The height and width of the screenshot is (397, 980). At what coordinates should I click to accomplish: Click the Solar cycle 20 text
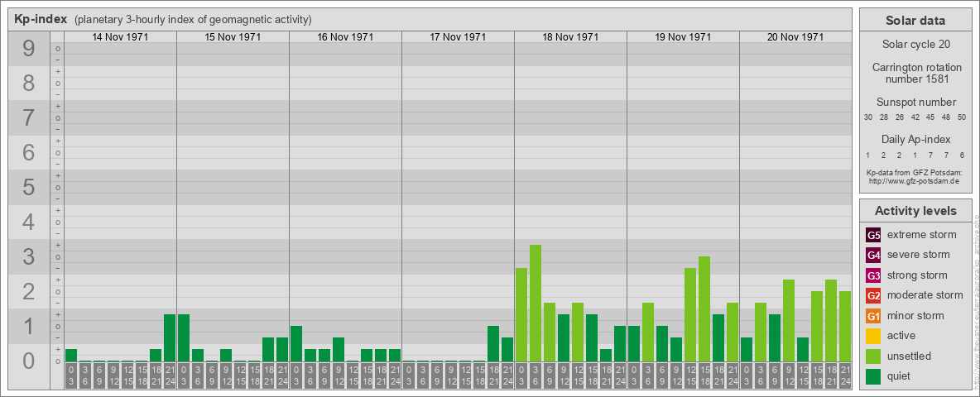pos(915,45)
